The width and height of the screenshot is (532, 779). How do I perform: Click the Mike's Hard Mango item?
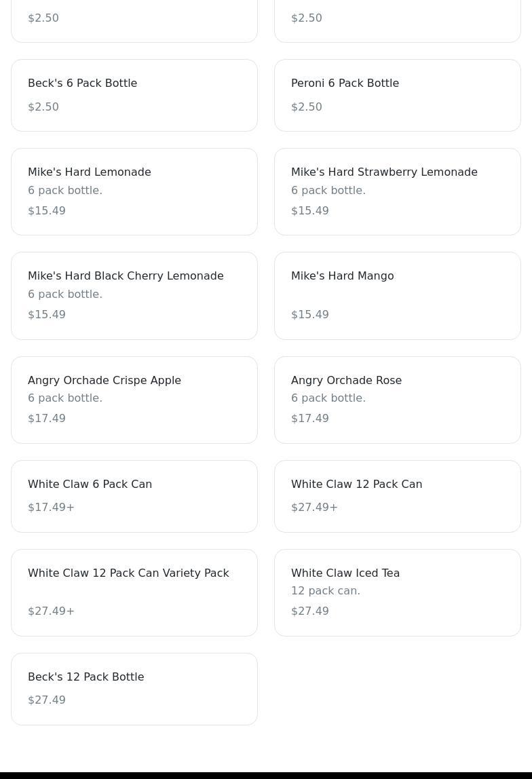[398, 296]
